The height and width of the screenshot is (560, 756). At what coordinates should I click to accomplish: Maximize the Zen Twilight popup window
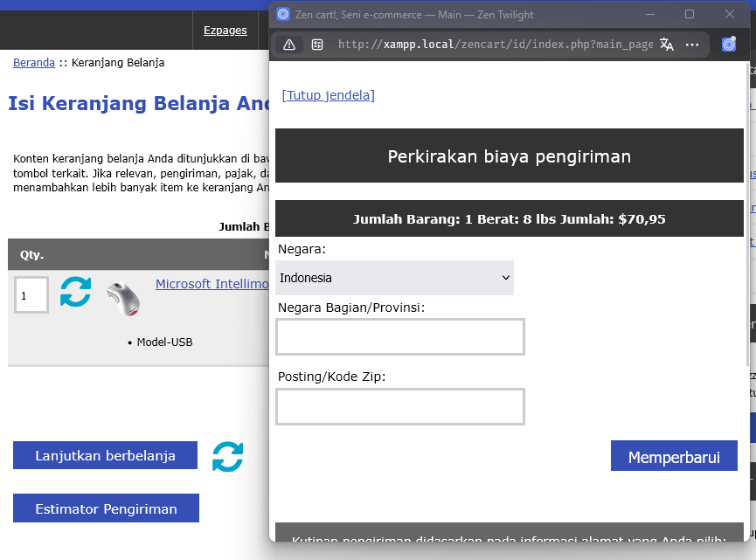coord(690,15)
